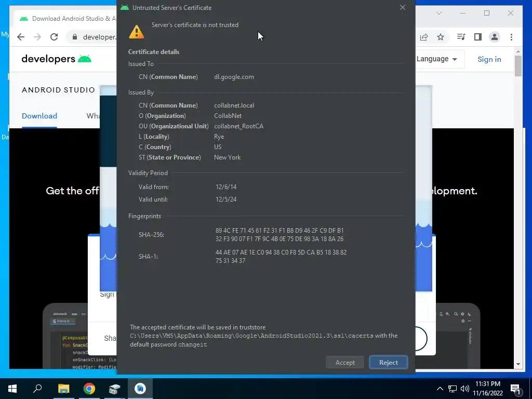The width and height of the screenshot is (532, 399).
Task: Click the Download Android Studio Chrome tab
Action: [67, 19]
